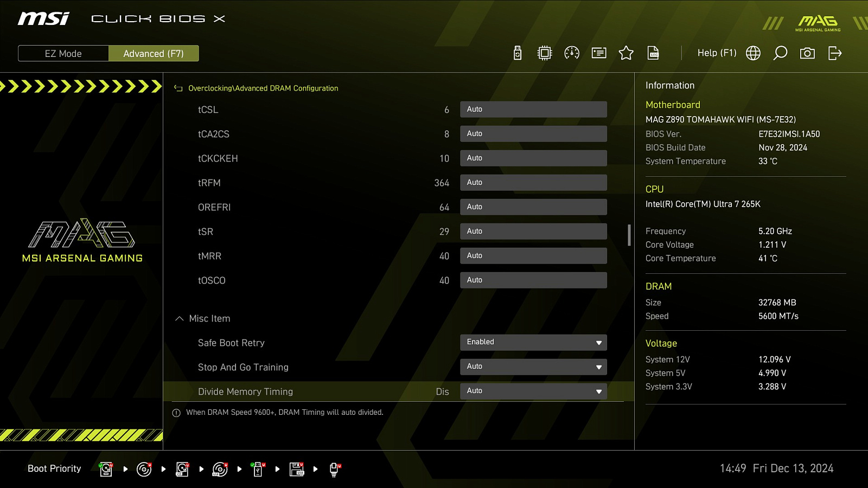Open Help (F1)
Image resolution: width=868 pixels, height=488 pixels.
(717, 53)
